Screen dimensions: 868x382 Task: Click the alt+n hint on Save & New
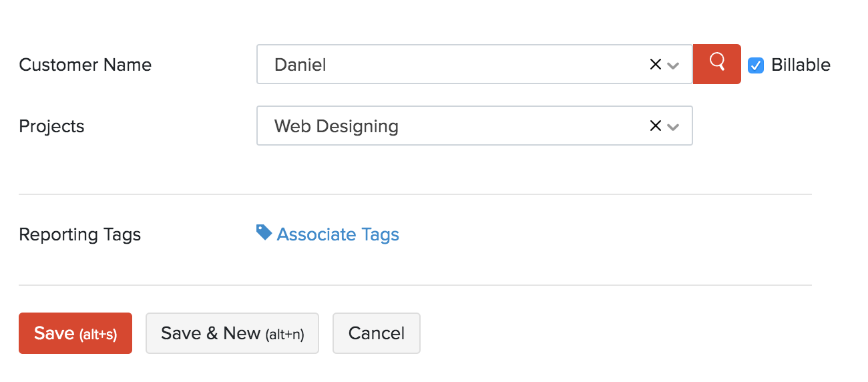point(284,335)
